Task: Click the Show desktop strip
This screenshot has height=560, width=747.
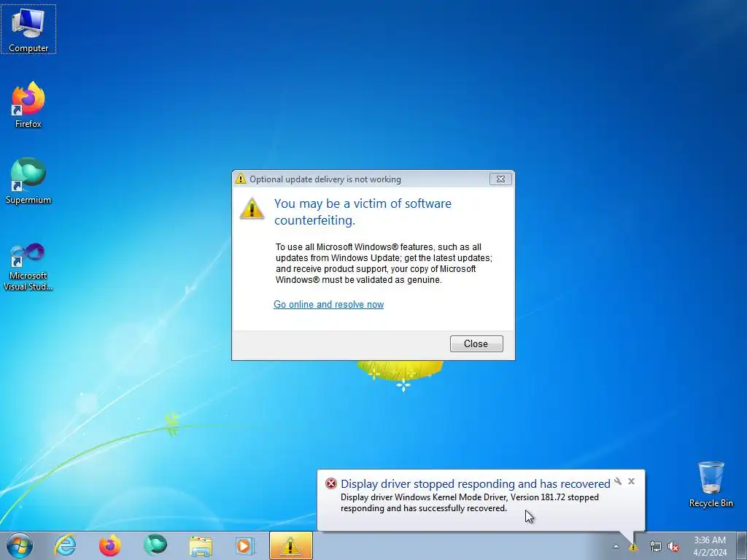Action: pos(742,545)
